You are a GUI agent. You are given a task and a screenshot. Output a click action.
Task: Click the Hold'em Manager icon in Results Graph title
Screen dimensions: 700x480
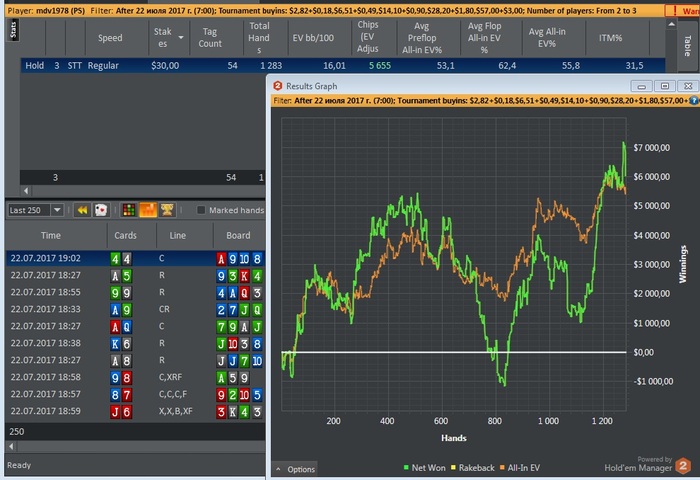[x=278, y=86]
